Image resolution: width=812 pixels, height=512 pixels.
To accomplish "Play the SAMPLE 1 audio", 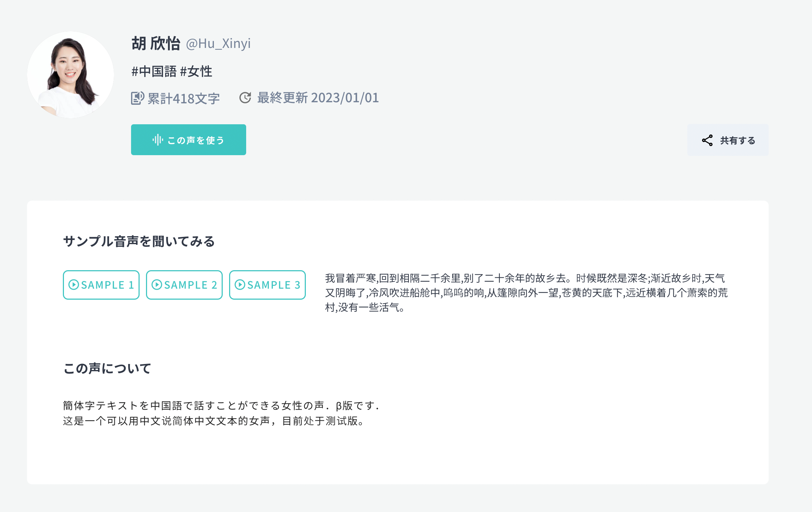I will pos(101,285).
